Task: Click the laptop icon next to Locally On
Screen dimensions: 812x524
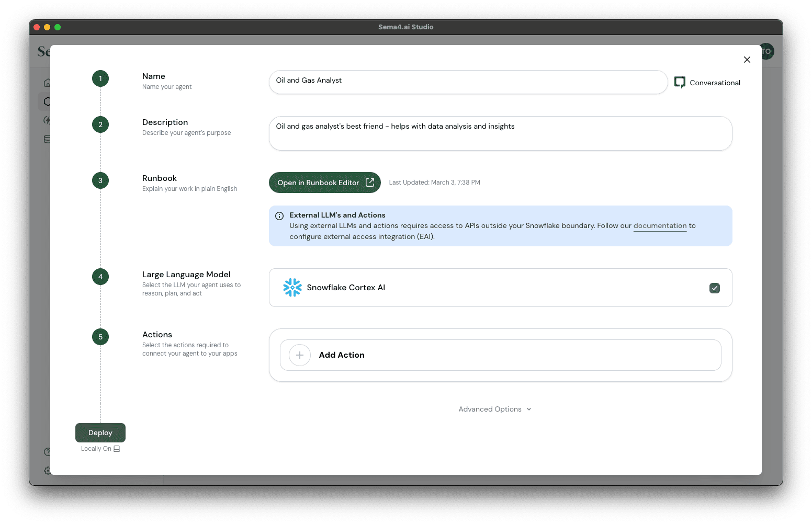Action: click(117, 449)
